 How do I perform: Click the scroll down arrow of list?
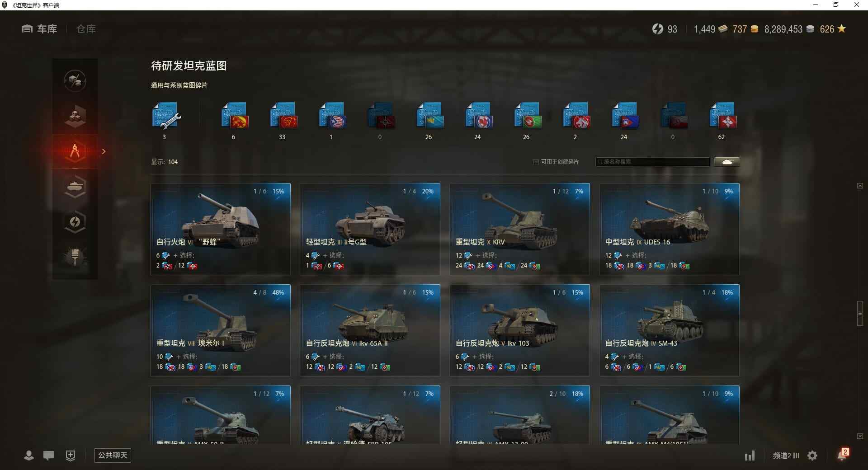[x=860, y=436]
